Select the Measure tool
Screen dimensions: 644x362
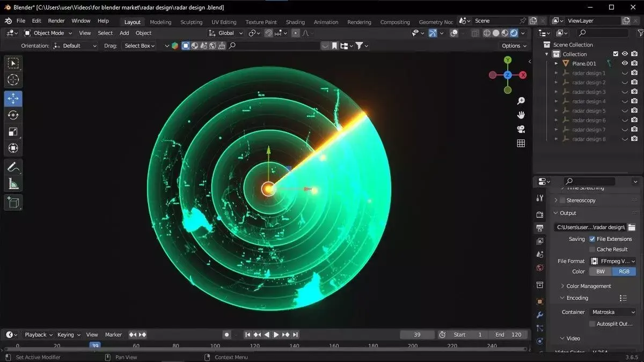click(x=13, y=184)
